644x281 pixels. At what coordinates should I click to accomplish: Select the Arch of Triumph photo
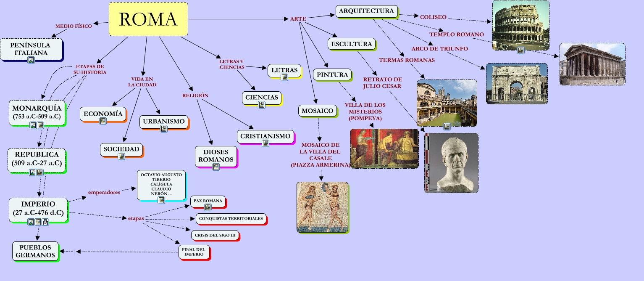point(517,83)
